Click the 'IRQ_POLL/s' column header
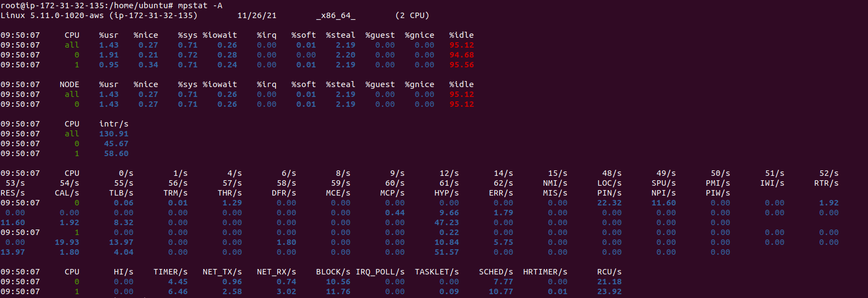This screenshot has height=298, width=868. [380, 272]
